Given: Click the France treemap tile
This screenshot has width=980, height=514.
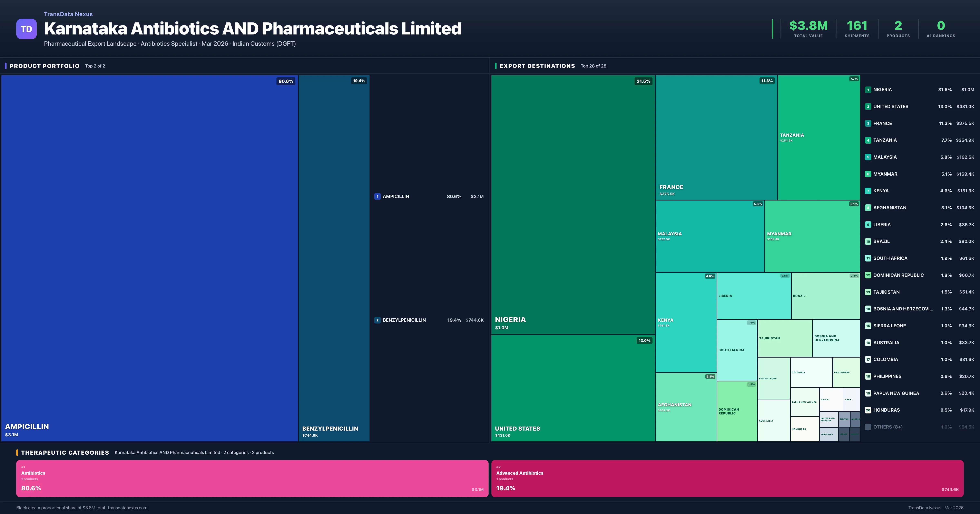Looking at the screenshot, I should pos(716,137).
